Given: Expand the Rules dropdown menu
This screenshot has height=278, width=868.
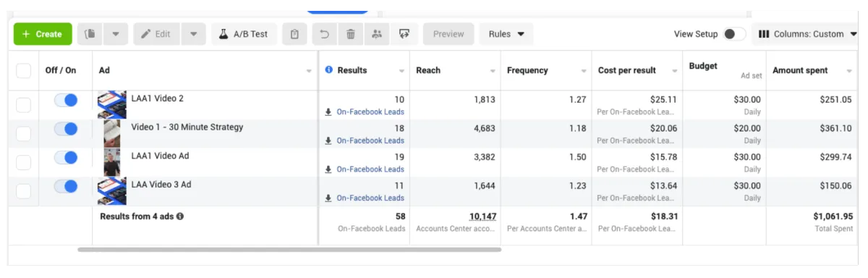Looking at the screenshot, I should (x=506, y=34).
